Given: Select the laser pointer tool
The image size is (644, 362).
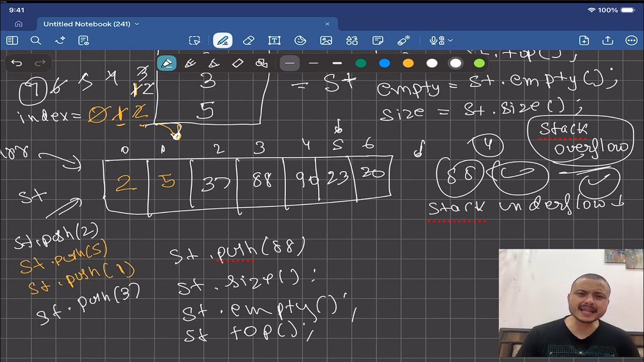Looking at the screenshot, I should pyautogui.click(x=404, y=40).
